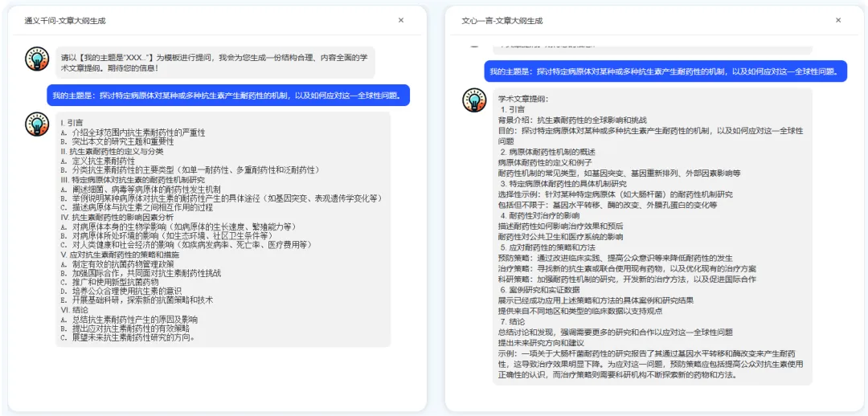The image size is (868, 416).
Task: Click heading 4. 耐药性对治疗的影响
Action: pos(539,216)
